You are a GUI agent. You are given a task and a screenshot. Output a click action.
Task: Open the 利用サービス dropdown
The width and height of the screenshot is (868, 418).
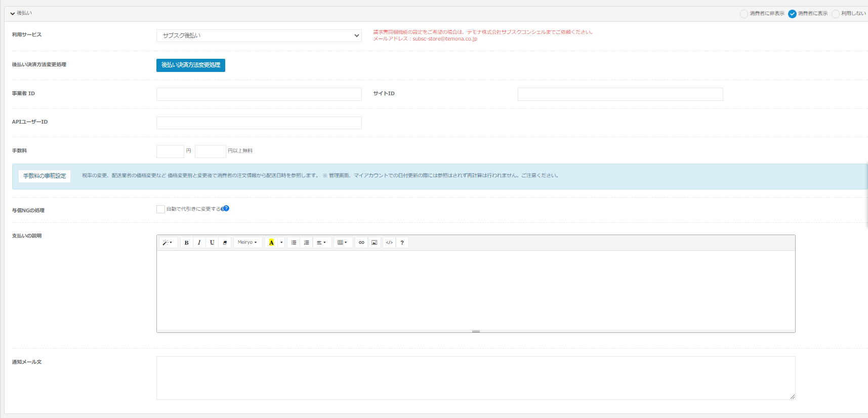click(259, 35)
